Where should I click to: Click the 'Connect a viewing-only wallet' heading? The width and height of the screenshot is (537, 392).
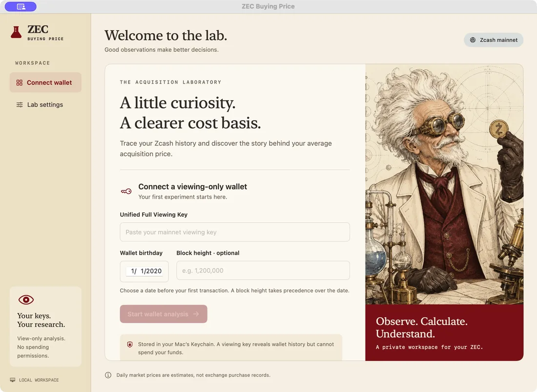[192, 186]
